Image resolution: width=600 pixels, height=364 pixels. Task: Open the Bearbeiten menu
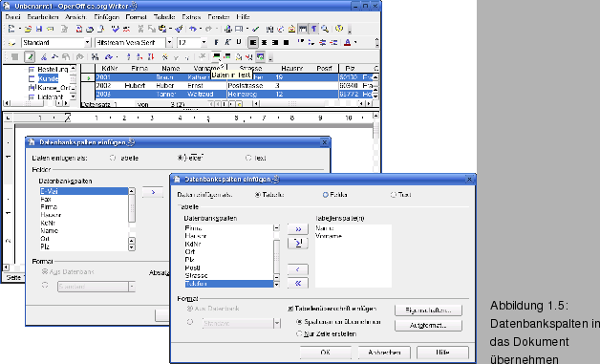point(43,17)
